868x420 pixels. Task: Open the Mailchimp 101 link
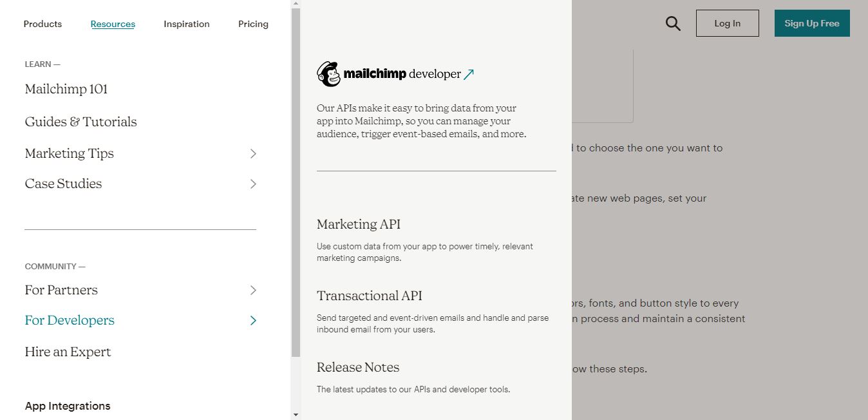tap(66, 89)
